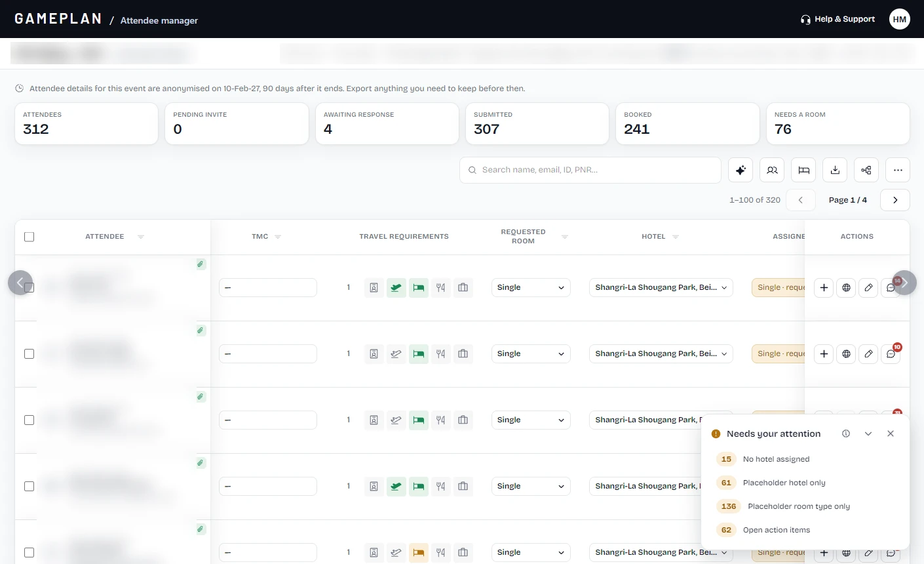The height and width of the screenshot is (564, 924).
Task: Open the AI sparkle assistant button
Action: pyautogui.click(x=741, y=171)
